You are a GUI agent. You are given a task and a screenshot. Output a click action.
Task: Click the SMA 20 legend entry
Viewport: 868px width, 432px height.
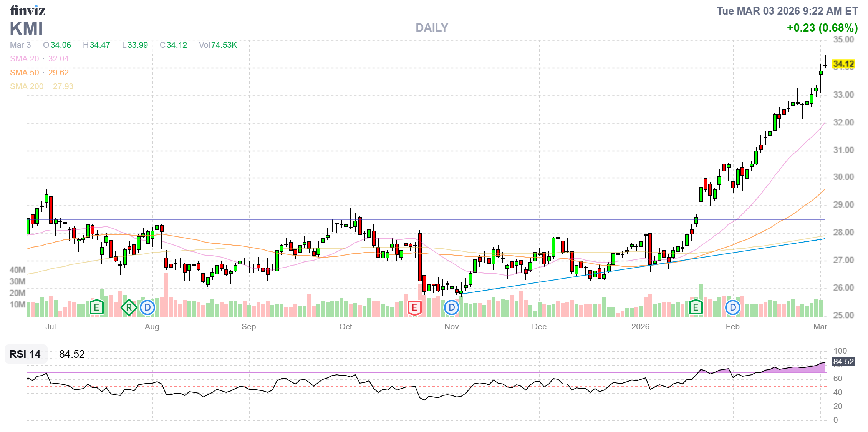tap(39, 59)
